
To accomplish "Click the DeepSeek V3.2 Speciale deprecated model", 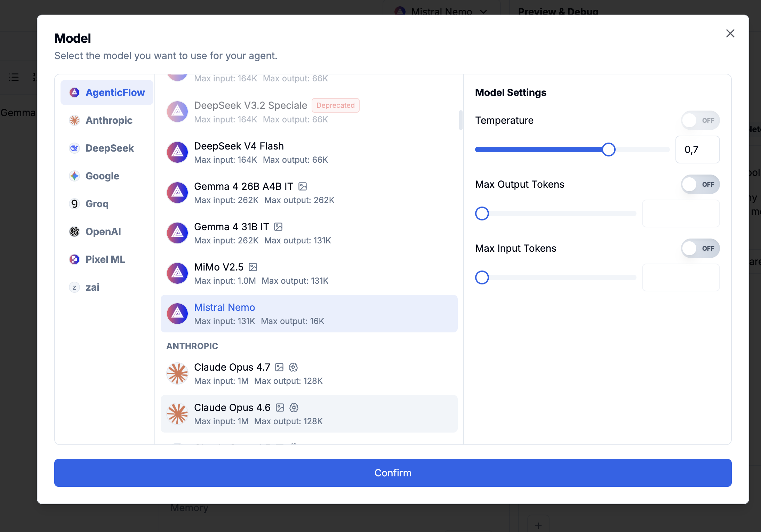I will tap(309, 112).
